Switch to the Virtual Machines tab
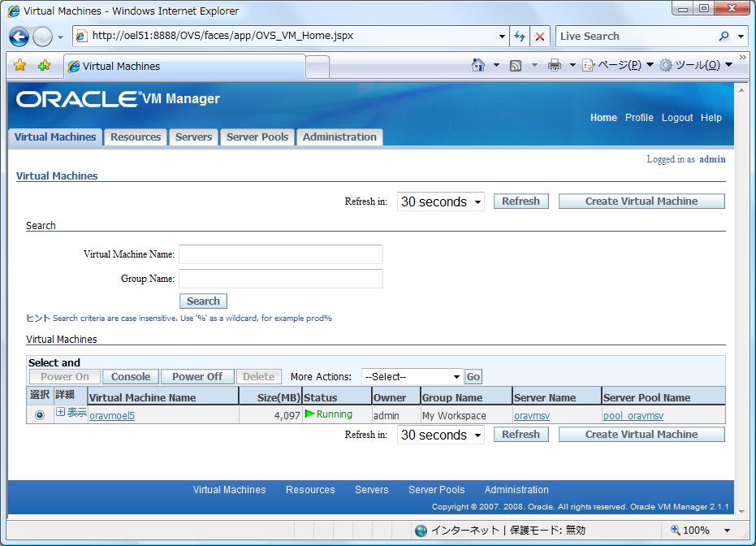Image resolution: width=756 pixels, height=546 pixels. pyautogui.click(x=55, y=137)
